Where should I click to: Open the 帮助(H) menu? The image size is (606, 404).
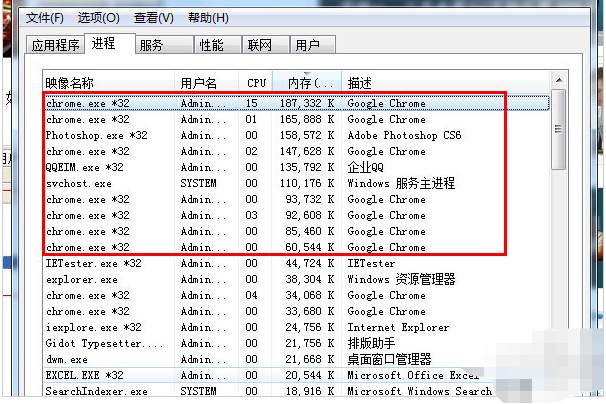[208, 18]
